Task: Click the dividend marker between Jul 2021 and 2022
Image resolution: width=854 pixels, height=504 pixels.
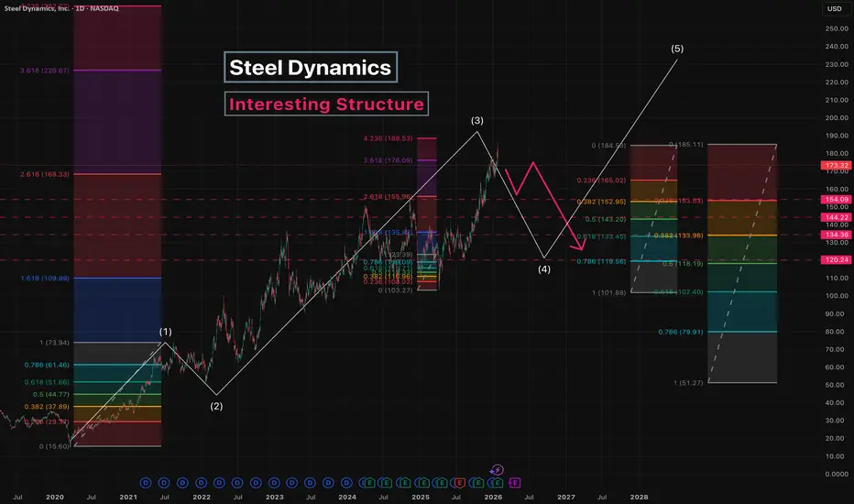Action: [x=182, y=483]
